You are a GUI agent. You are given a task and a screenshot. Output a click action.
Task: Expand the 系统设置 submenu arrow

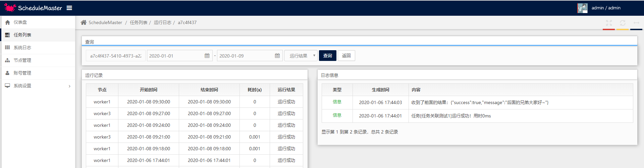pyautogui.click(x=69, y=86)
